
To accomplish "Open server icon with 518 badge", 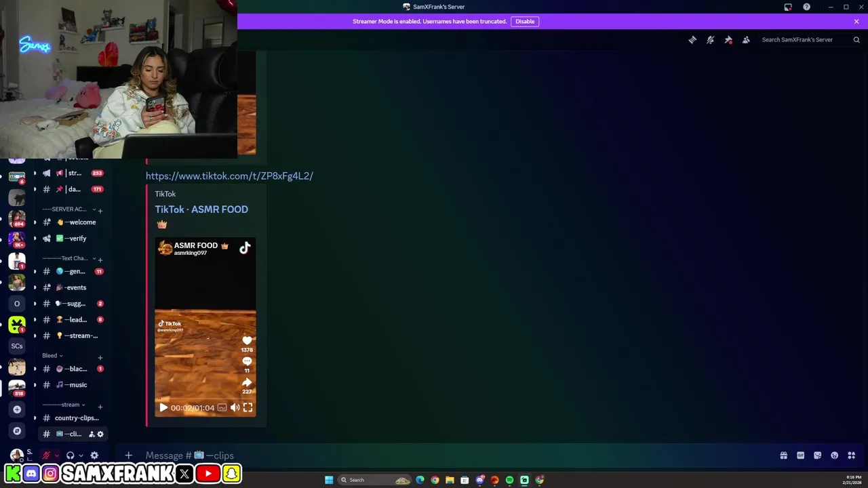I will click(17, 388).
